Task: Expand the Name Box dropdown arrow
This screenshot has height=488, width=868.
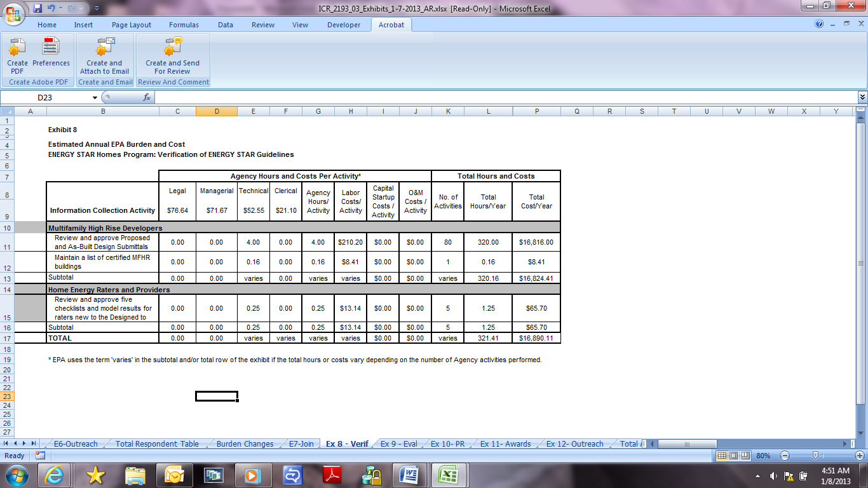Action: (x=95, y=97)
